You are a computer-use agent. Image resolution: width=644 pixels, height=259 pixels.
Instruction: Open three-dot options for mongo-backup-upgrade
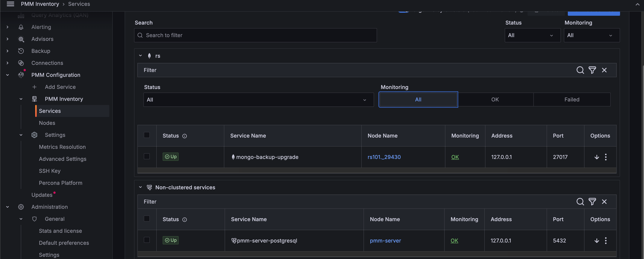point(605,157)
